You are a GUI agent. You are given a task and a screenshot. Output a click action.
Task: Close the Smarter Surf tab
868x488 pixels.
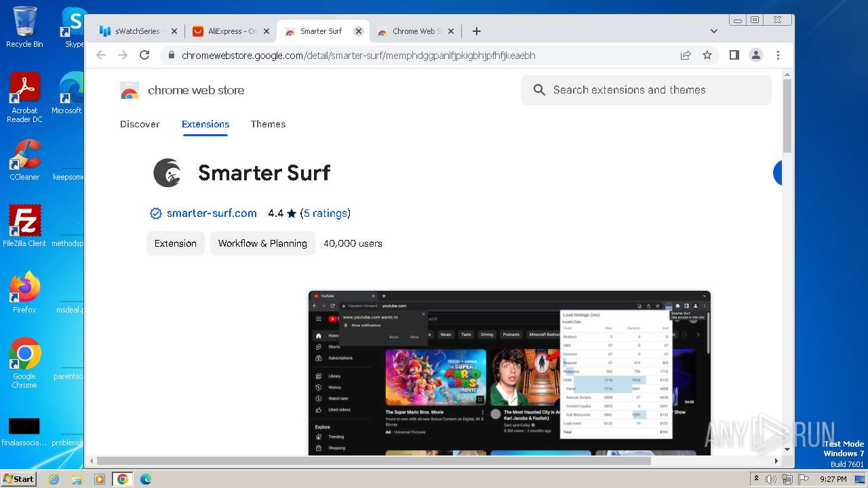tap(359, 31)
